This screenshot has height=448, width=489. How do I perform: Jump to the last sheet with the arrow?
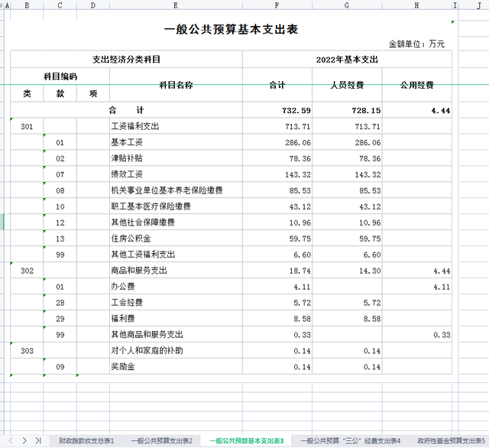37,440
